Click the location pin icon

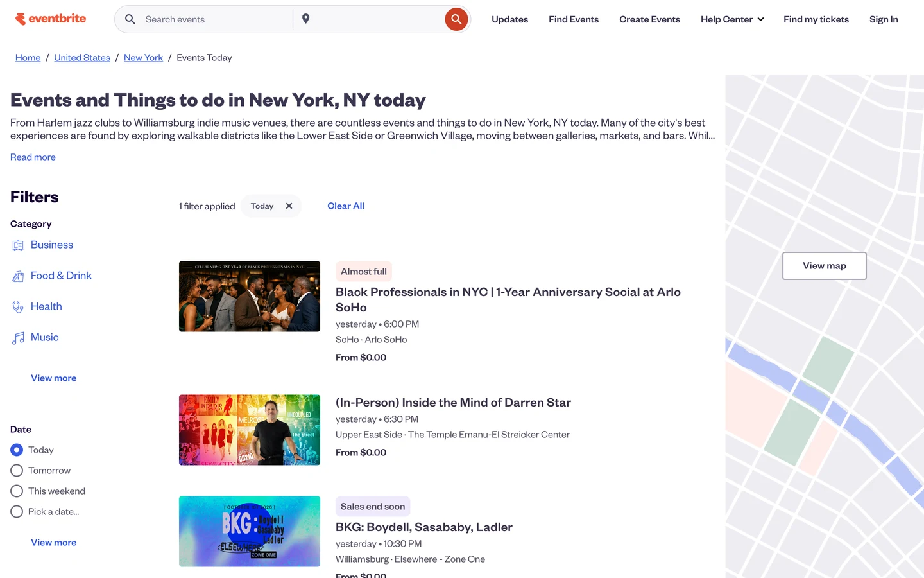click(306, 19)
